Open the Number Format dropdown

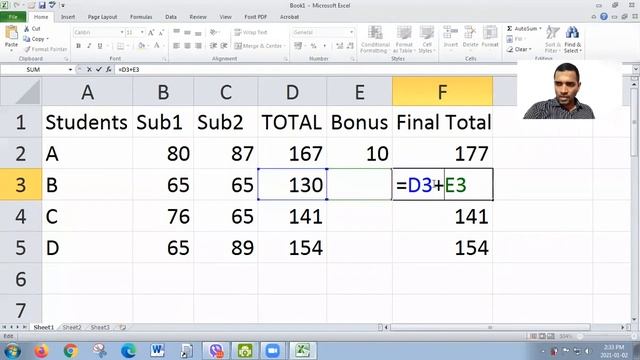(x=351, y=32)
